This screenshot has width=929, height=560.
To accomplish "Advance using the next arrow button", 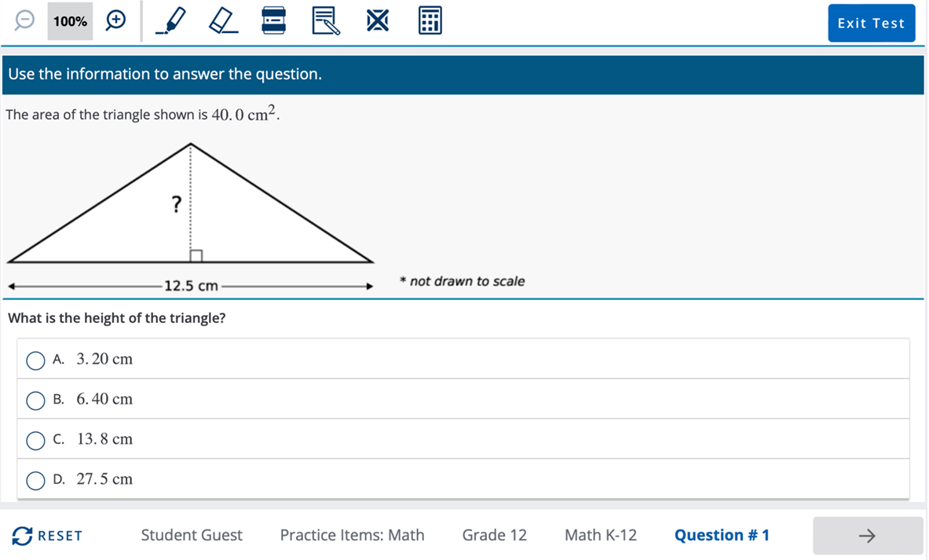I will pyautogui.click(x=867, y=535).
